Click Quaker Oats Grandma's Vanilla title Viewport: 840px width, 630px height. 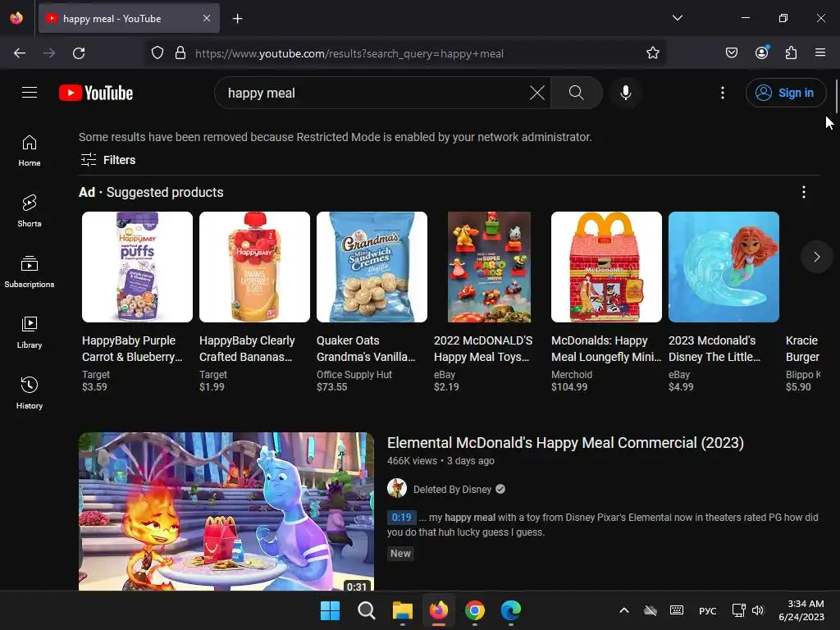pyautogui.click(x=366, y=349)
